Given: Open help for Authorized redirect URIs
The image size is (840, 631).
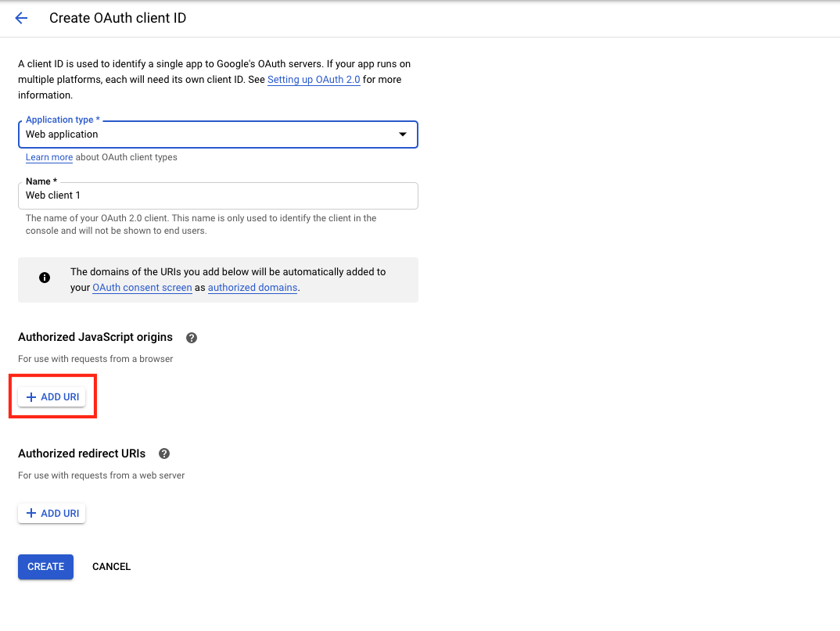Looking at the screenshot, I should pos(163,453).
